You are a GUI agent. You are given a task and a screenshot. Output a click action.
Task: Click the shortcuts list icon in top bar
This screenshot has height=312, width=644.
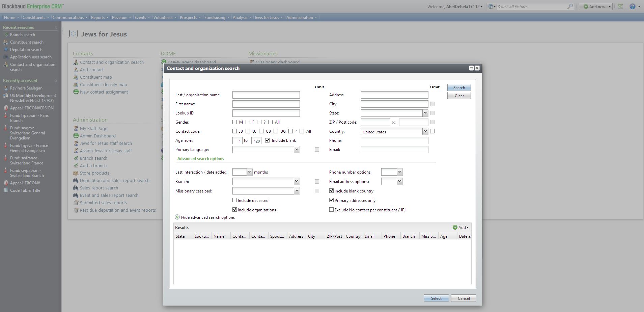pos(620,6)
